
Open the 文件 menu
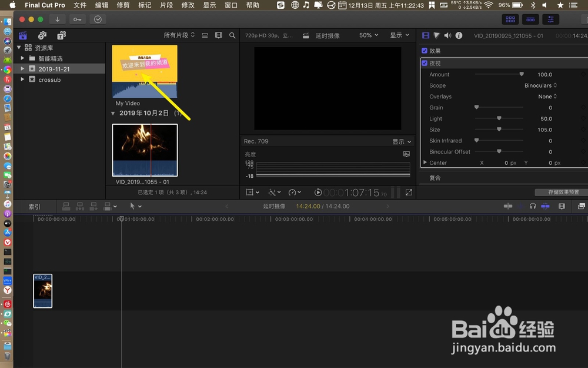tap(80, 5)
